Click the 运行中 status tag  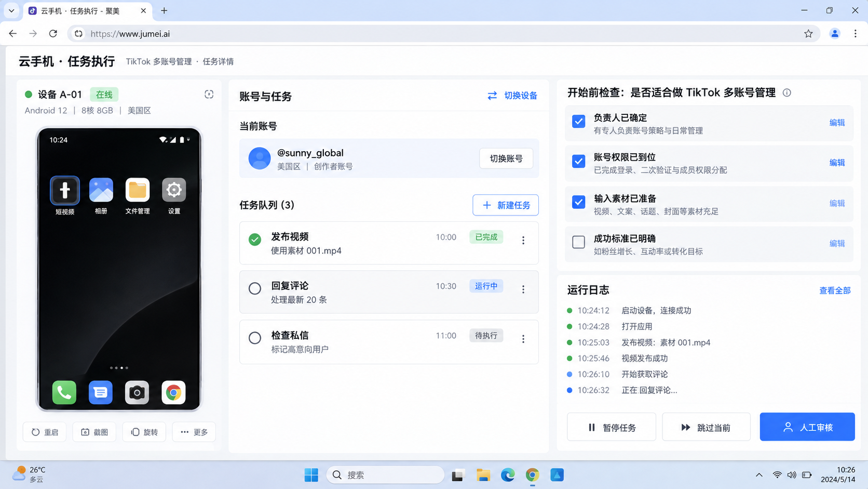486,286
